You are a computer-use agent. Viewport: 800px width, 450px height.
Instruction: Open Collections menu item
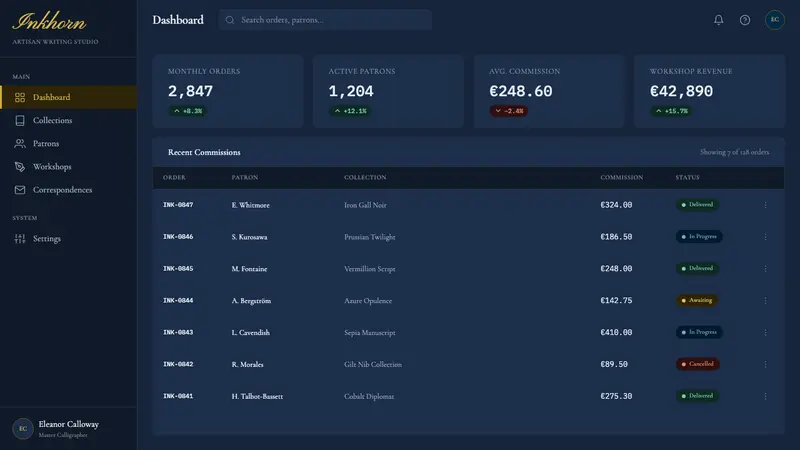pos(68,120)
